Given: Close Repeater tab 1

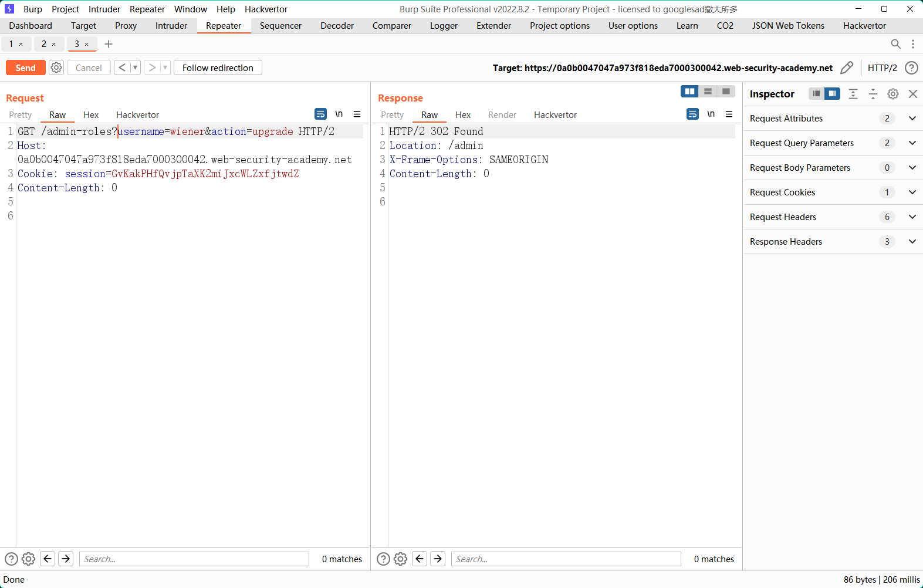Looking at the screenshot, I should tap(21, 44).
